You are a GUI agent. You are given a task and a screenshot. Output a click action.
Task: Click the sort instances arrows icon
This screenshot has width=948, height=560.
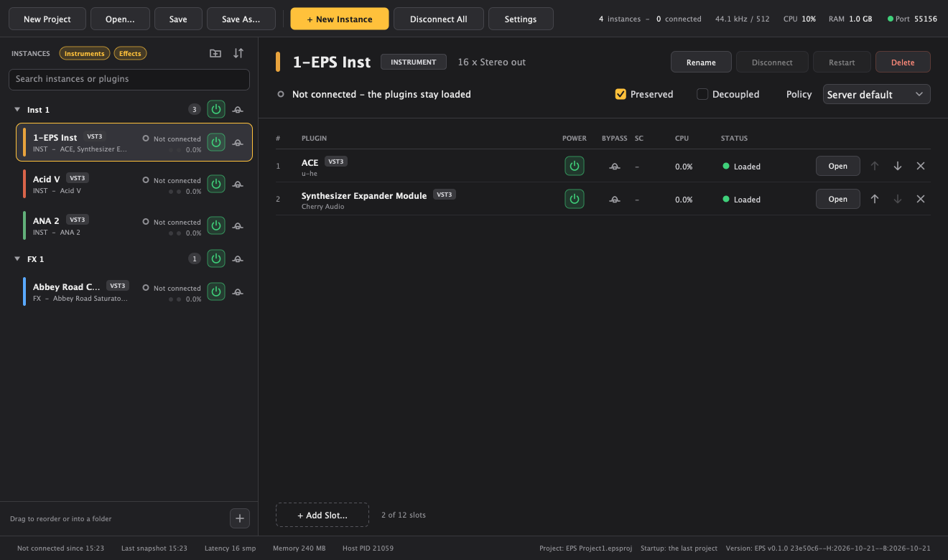coord(238,53)
